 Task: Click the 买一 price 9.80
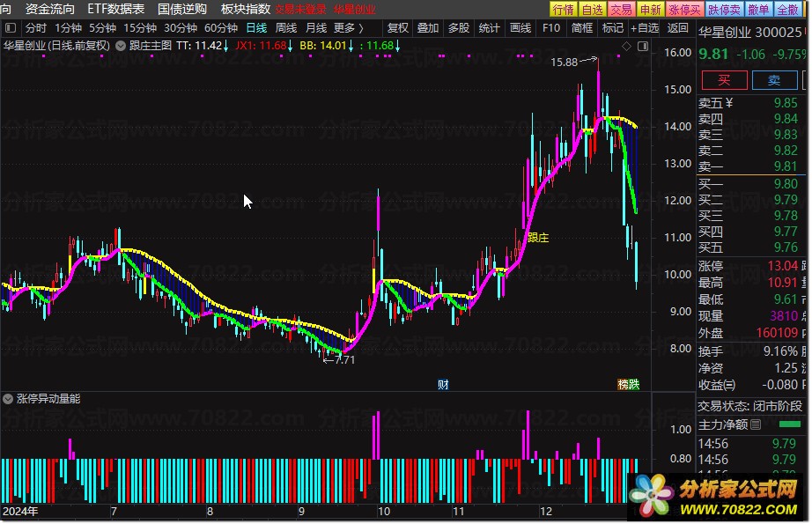pyautogui.click(x=786, y=184)
